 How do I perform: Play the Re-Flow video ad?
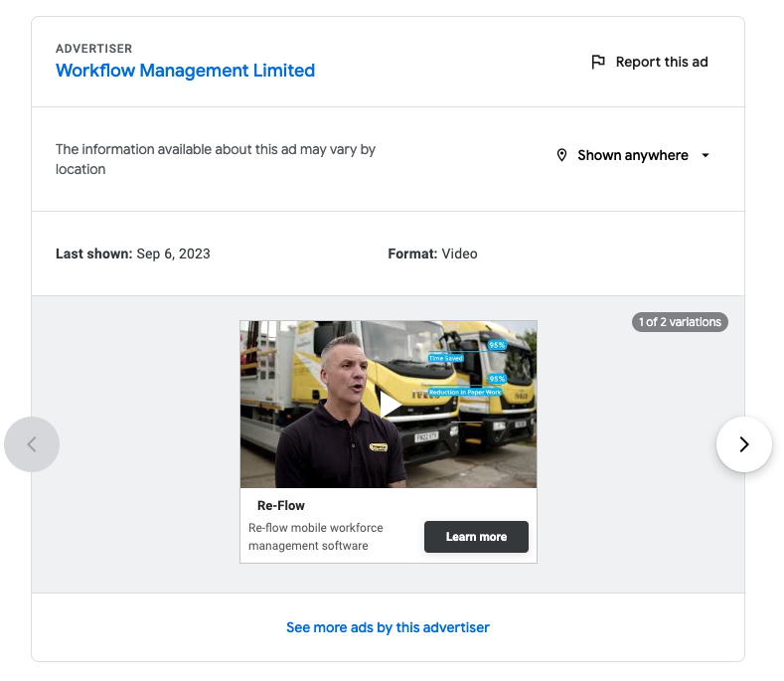[389, 405]
